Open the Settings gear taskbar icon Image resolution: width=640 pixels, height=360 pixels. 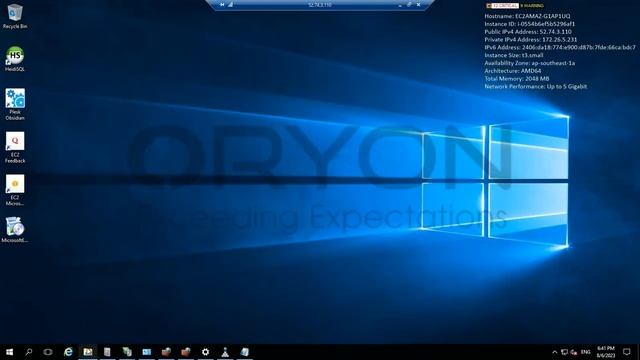tap(205, 352)
